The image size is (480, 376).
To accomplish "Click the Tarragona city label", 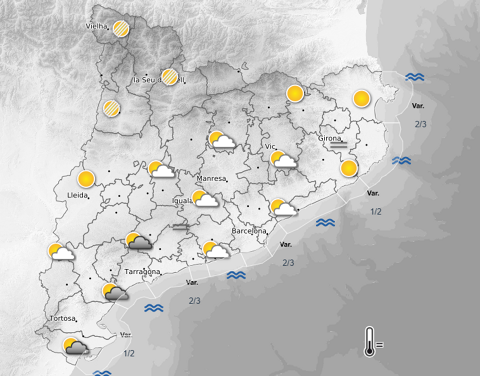I will (142, 272).
